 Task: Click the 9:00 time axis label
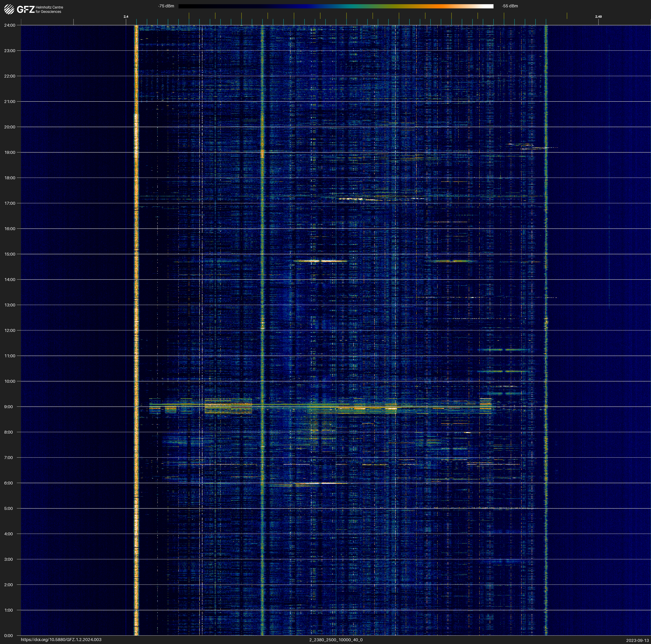point(8,407)
